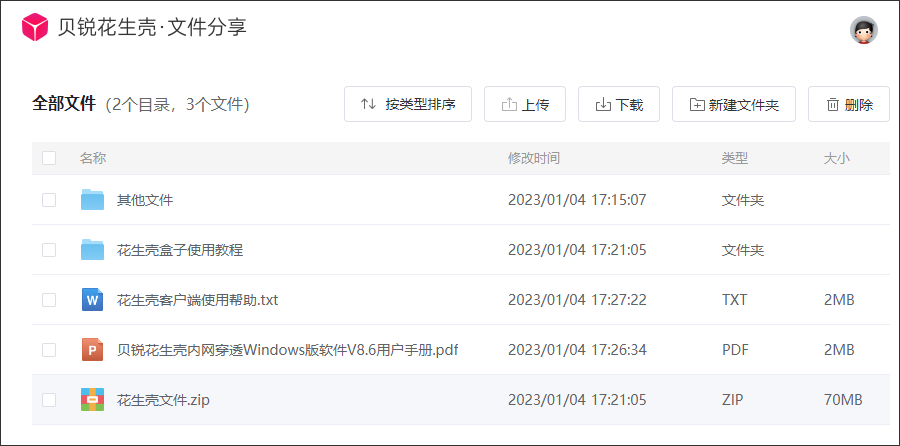The width and height of the screenshot is (900, 446).
Task: Click the 花生壳盒子使用教程 folder icon
Action: pyautogui.click(x=93, y=250)
